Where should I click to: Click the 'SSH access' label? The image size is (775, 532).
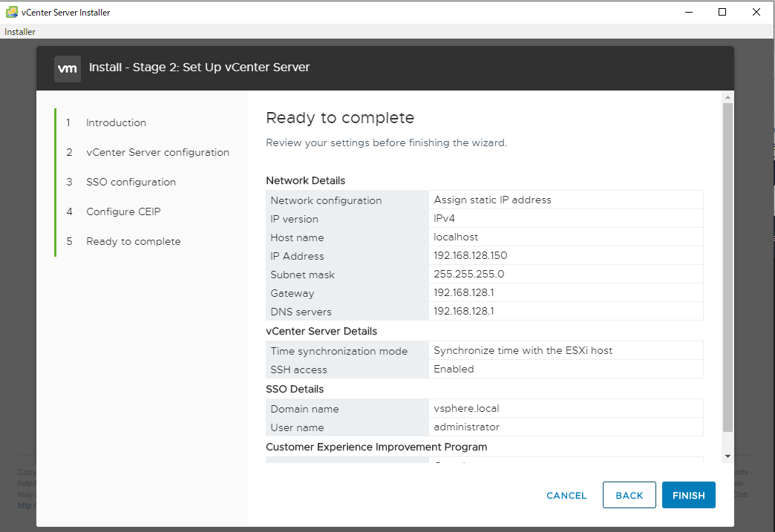coord(298,370)
